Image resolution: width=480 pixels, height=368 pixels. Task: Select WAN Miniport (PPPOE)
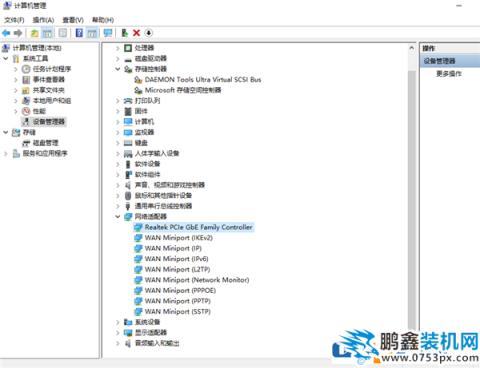pos(180,291)
